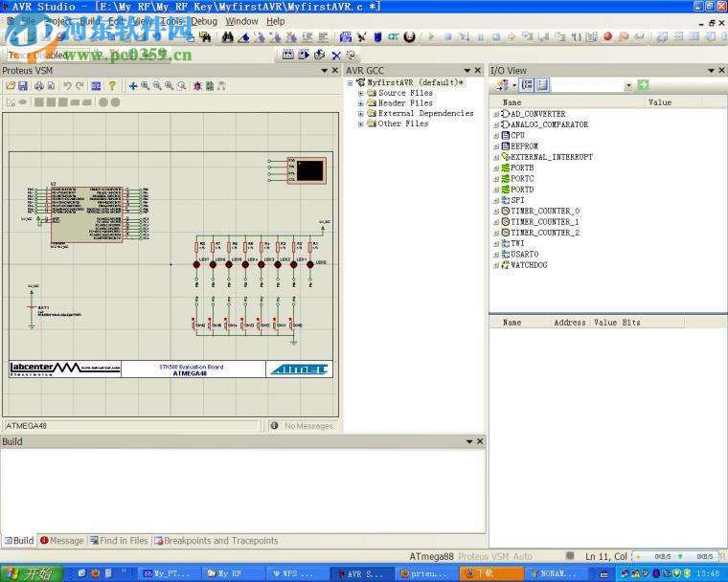The height and width of the screenshot is (582, 728).
Task: Click the QT icon in main toolbar
Action: (x=394, y=36)
